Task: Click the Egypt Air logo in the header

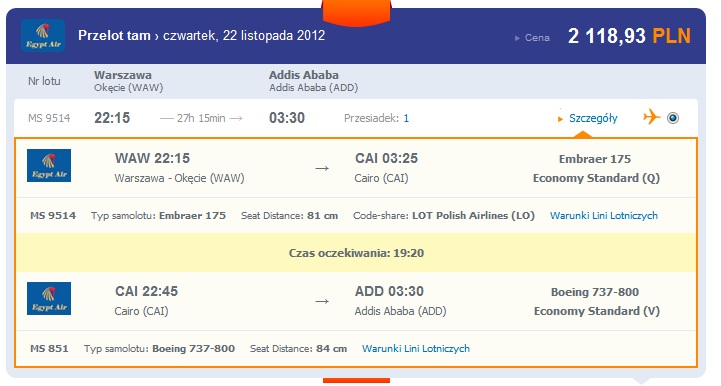Action: coord(43,35)
